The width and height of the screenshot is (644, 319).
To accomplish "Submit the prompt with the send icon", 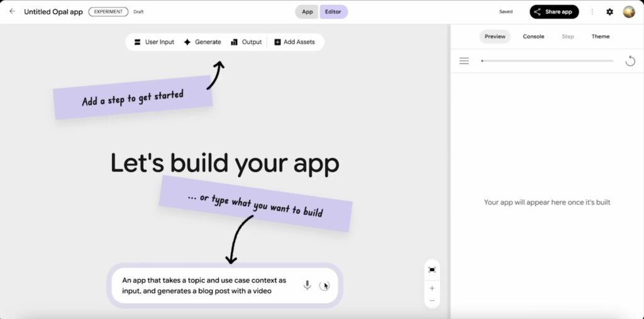I will click(325, 286).
